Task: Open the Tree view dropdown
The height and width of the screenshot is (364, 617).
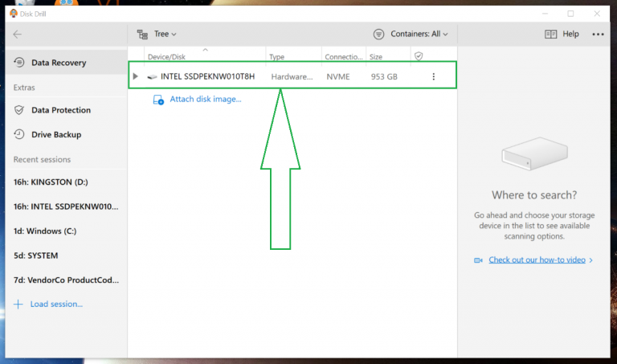Action: [157, 35]
